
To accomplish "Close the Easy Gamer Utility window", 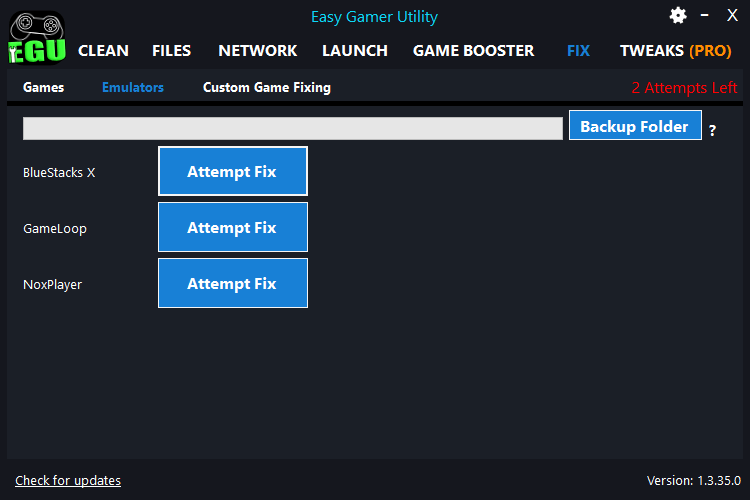I will pyautogui.click(x=732, y=15).
